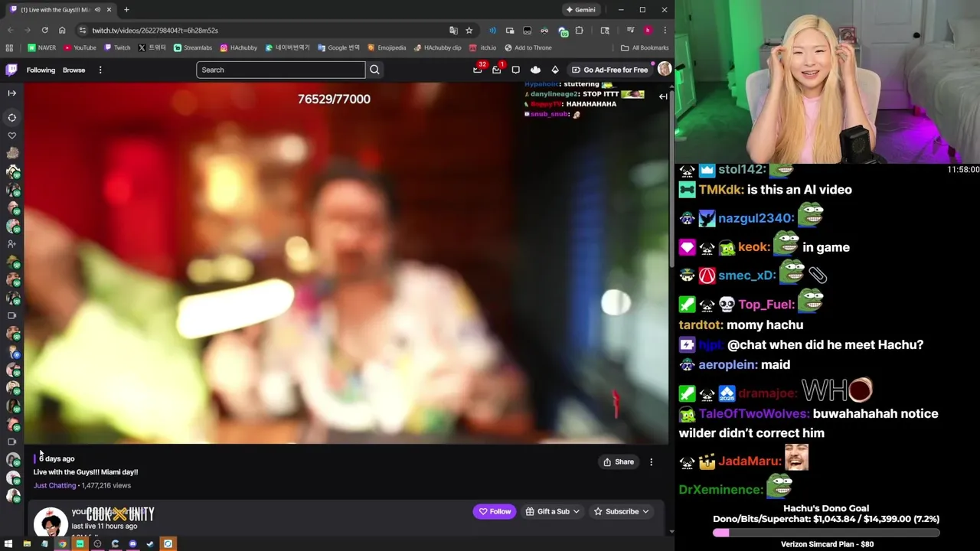Click the blurred video player
Image resolution: width=980 pixels, height=551 pixels.
click(347, 262)
